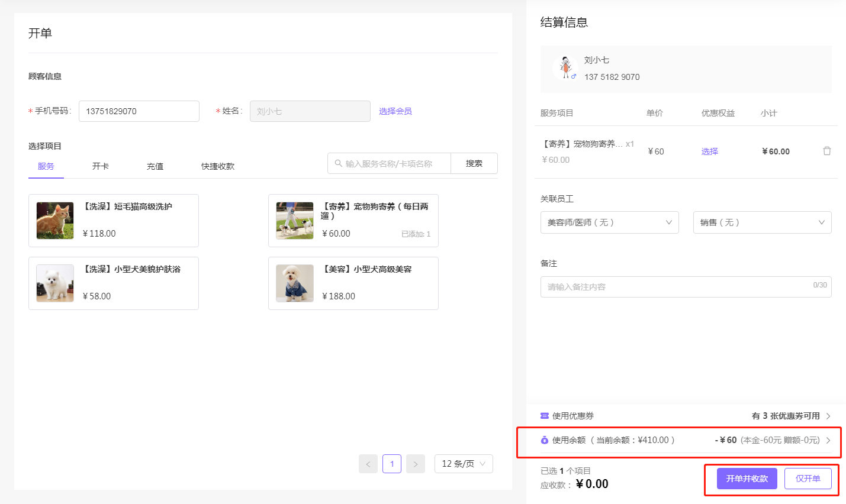The image size is (846, 504).
Task: Click the 使用余额 row label
Action: pos(569,440)
